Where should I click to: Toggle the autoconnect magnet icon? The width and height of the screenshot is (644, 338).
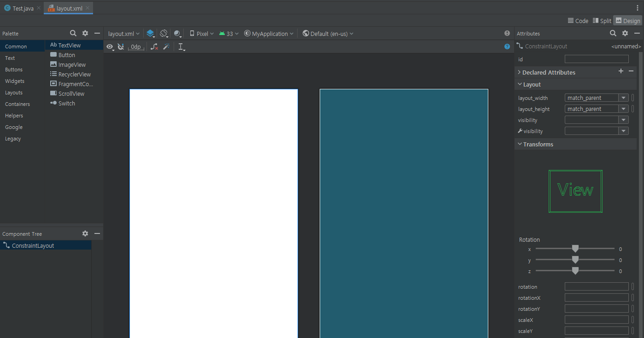[121, 47]
